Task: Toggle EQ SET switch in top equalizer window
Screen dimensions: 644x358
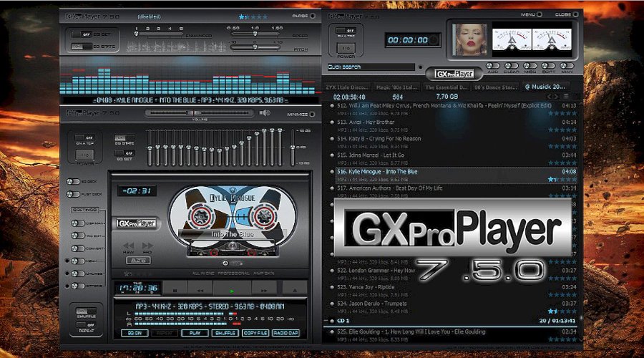Action: click(x=82, y=34)
